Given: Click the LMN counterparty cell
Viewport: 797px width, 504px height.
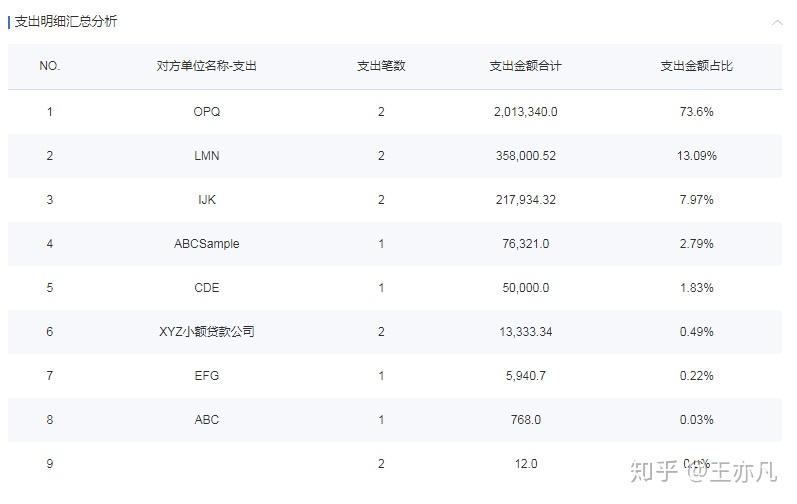Looking at the screenshot, I should point(207,156).
